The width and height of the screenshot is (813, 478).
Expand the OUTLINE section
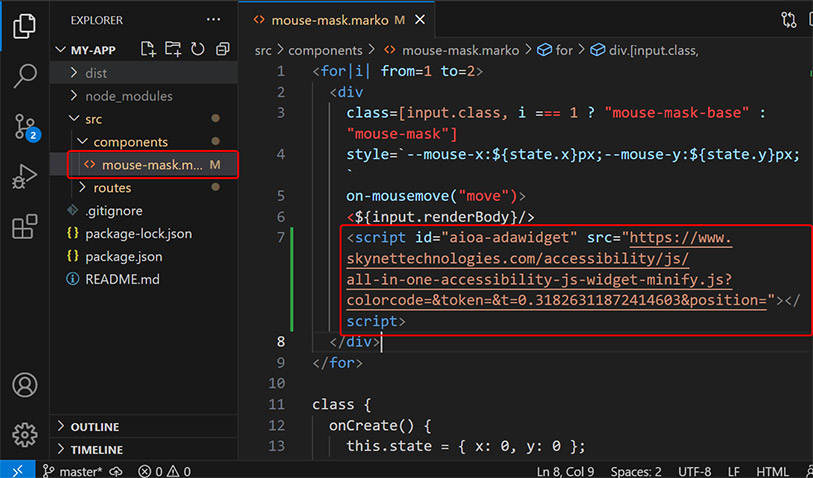tap(94, 427)
